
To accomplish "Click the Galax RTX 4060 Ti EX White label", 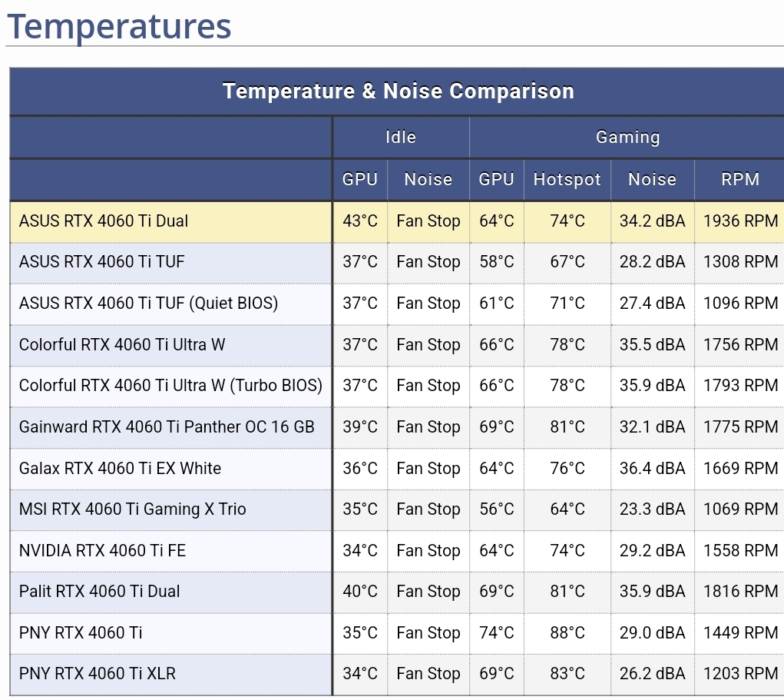I will (120, 469).
